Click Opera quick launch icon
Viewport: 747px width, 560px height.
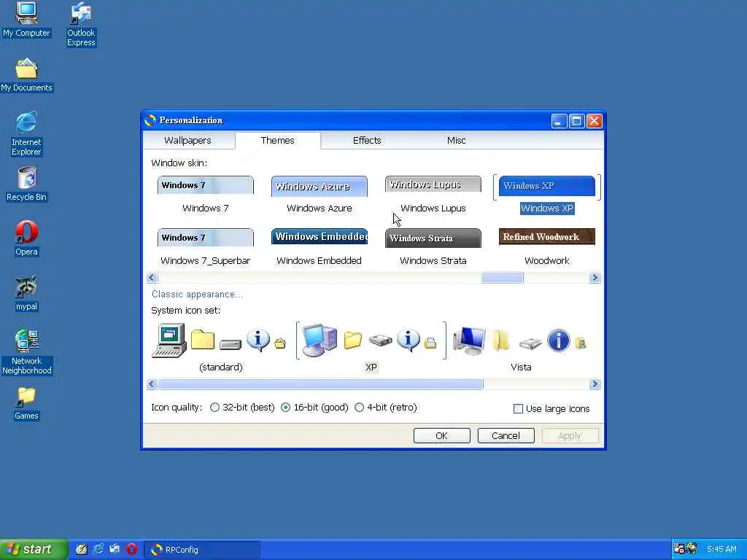click(131, 549)
